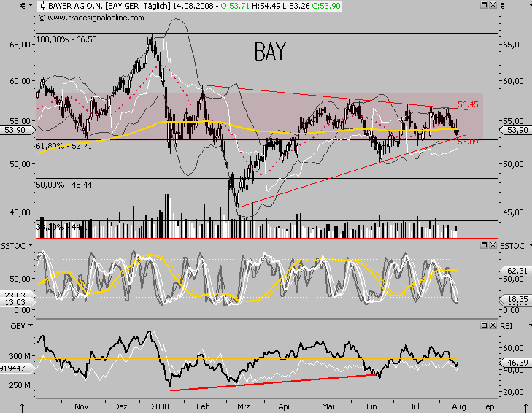532x413 pixels.
Task: Open the RSI dropdown on the right axis
Action: 530,325
